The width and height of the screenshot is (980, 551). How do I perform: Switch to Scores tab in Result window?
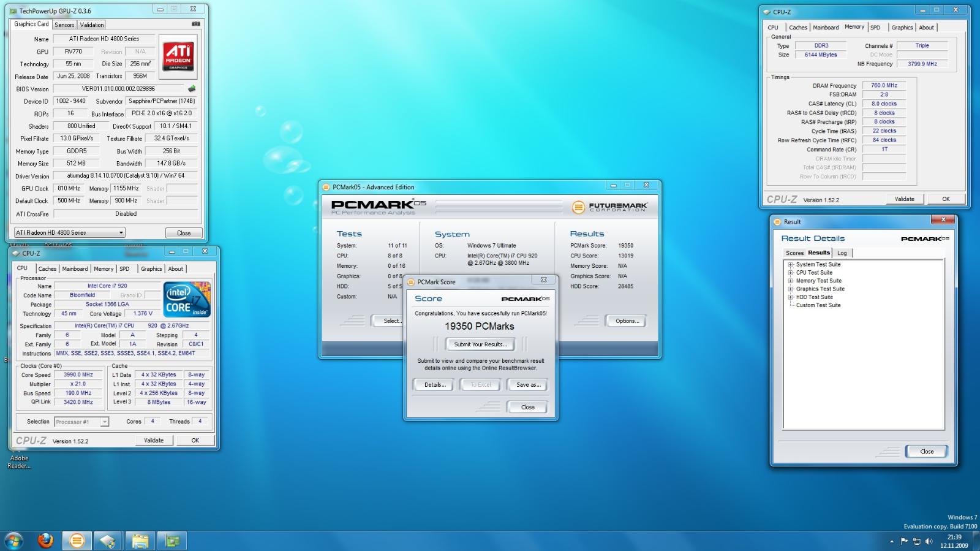(x=794, y=253)
